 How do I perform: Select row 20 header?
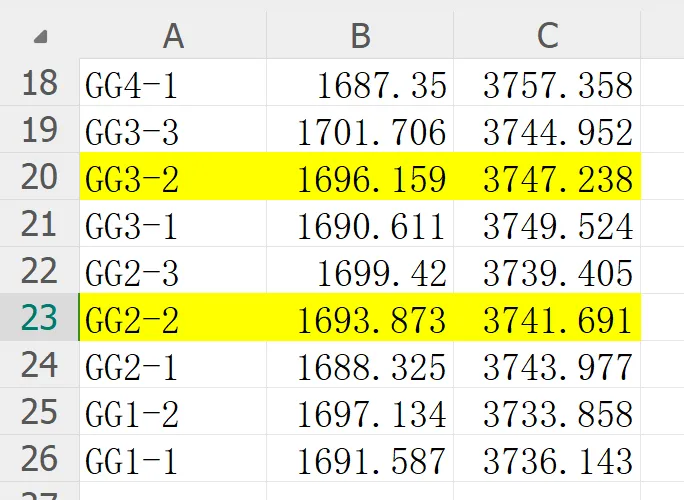coord(39,176)
